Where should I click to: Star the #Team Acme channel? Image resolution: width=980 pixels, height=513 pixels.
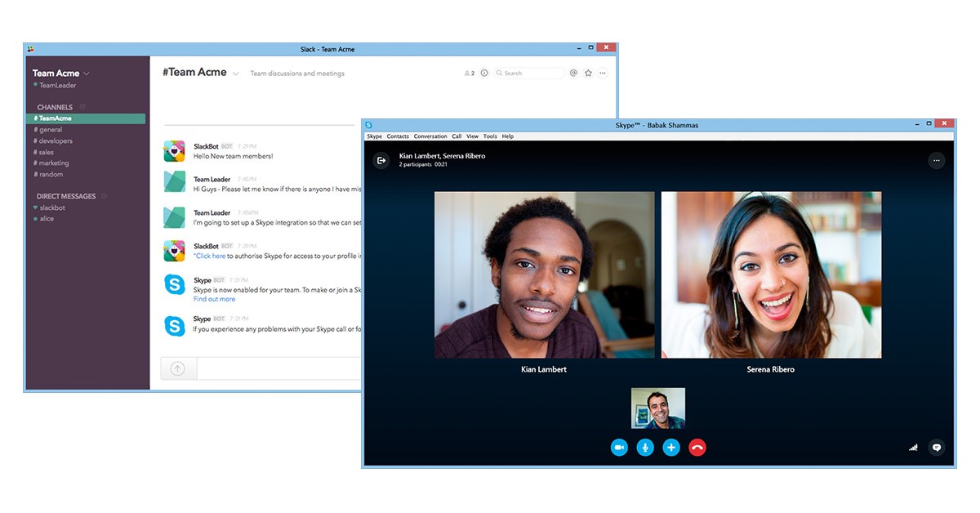(588, 73)
